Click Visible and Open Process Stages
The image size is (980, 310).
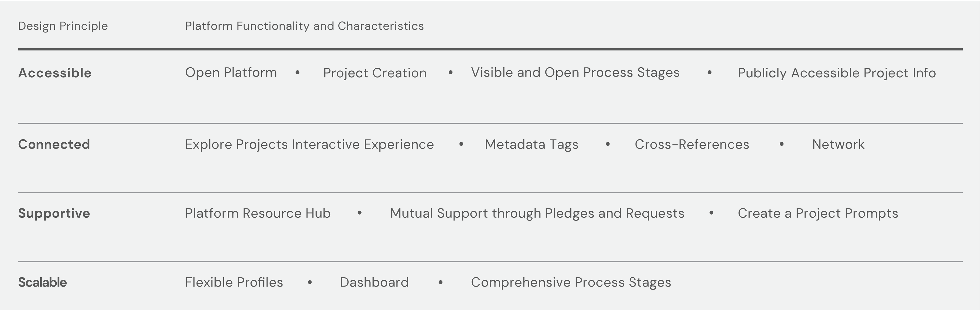[575, 73]
